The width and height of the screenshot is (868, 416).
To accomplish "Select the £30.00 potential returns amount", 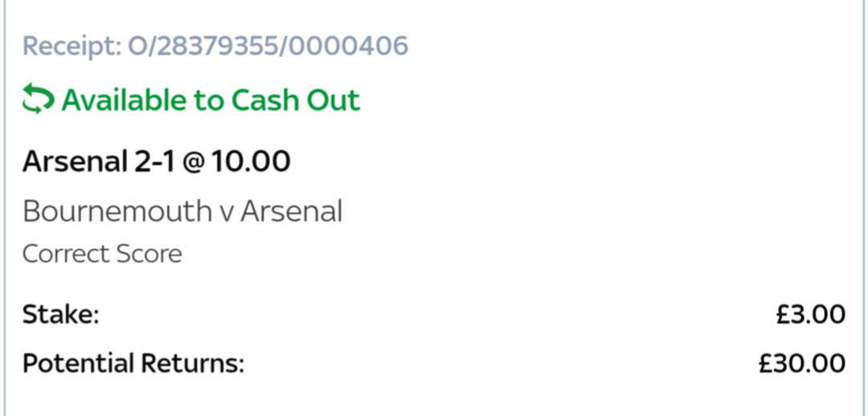I will 802,364.
